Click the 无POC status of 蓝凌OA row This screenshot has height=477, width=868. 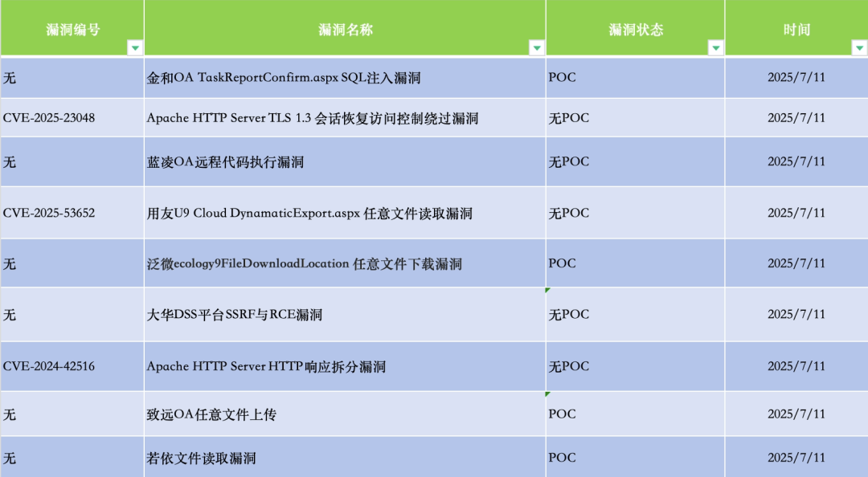tap(636, 161)
